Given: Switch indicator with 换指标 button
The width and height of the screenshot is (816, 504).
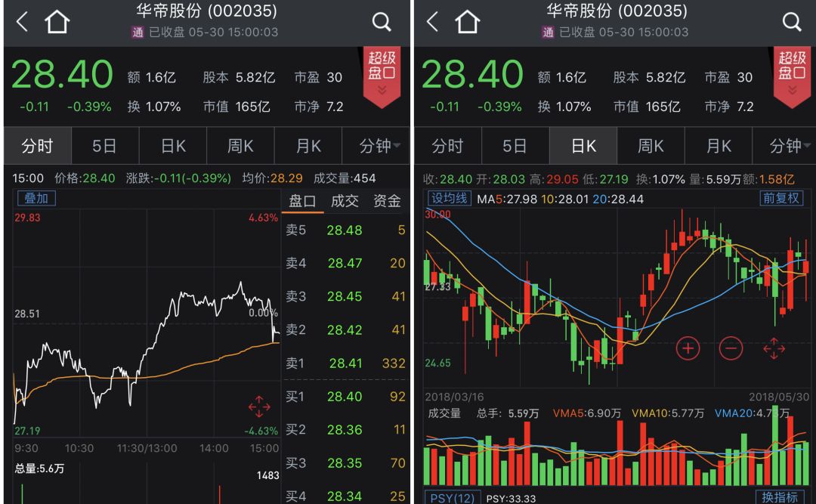Looking at the screenshot, I should pyautogui.click(x=780, y=497).
